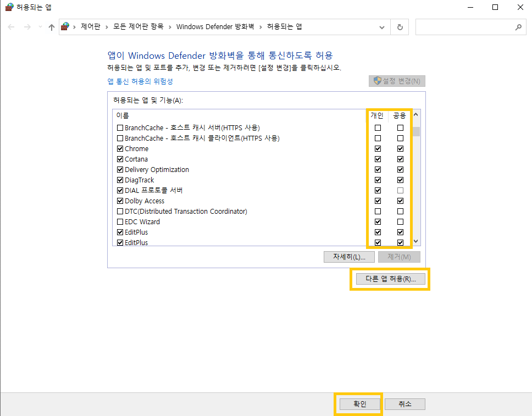The image size is (532, 416).
Task: Uncheck Delivery Optimization name checkbox
Action: (120, 170)
